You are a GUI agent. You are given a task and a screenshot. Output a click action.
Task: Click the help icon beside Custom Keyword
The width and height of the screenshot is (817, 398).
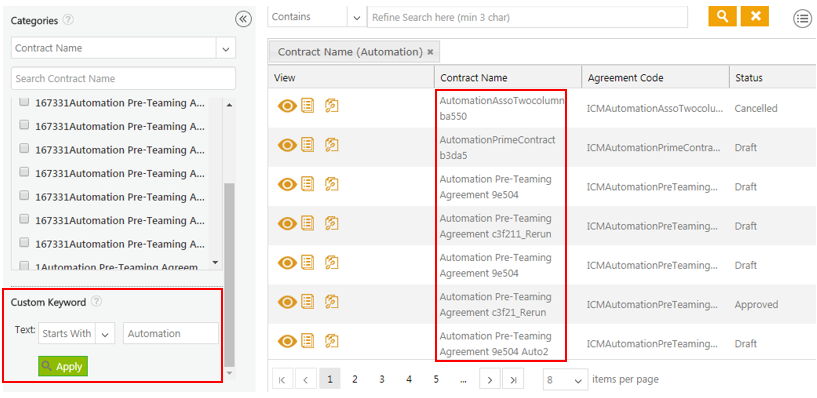coord(96,302)
